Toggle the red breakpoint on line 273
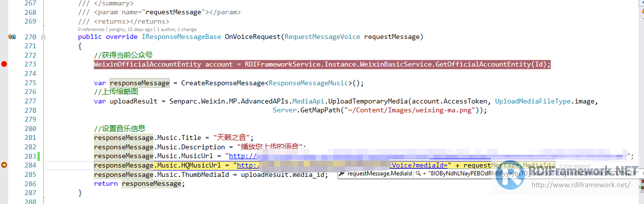The width and height of the screenshot is (644, 204). click(x=4, y=65)
